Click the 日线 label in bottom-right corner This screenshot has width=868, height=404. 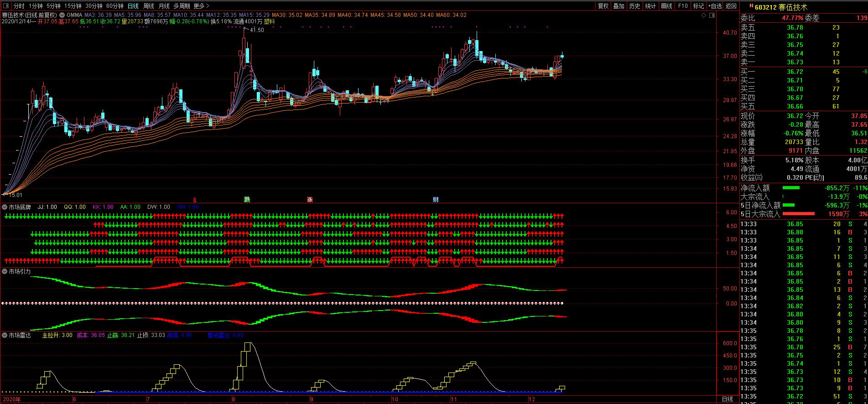point(727,399)
